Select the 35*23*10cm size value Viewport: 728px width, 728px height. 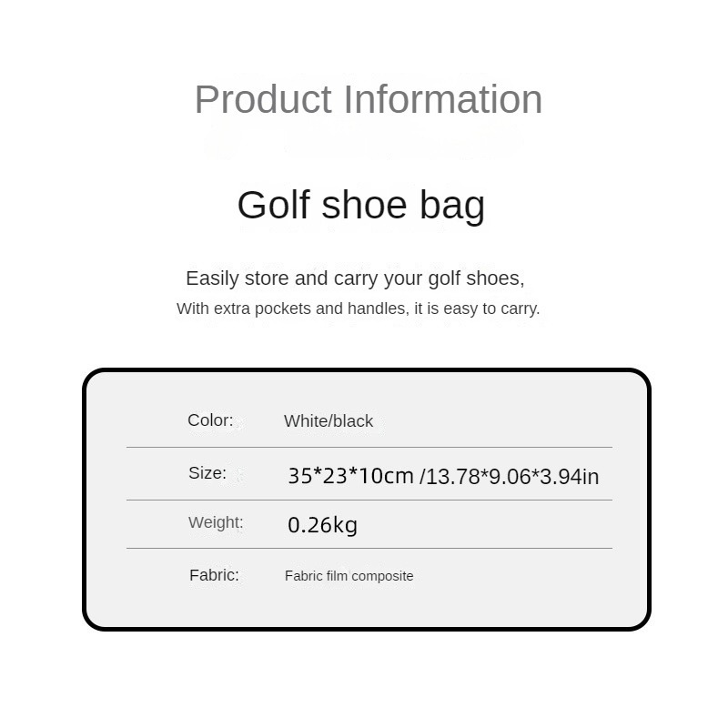click(350, 476)
